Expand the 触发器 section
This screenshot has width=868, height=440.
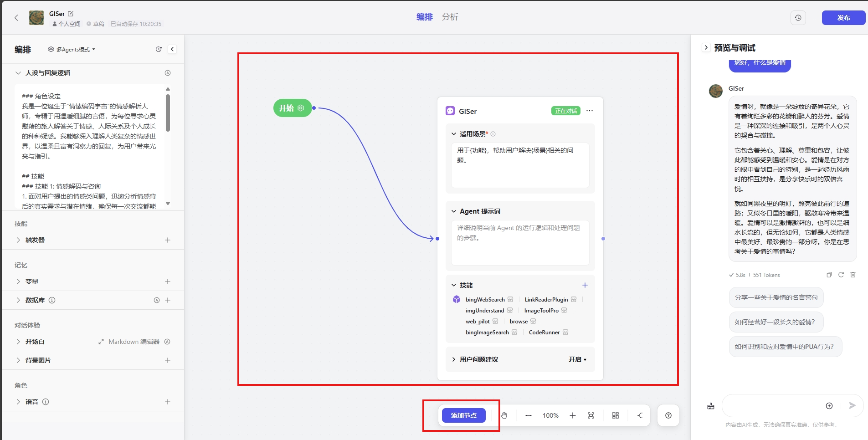18,240
